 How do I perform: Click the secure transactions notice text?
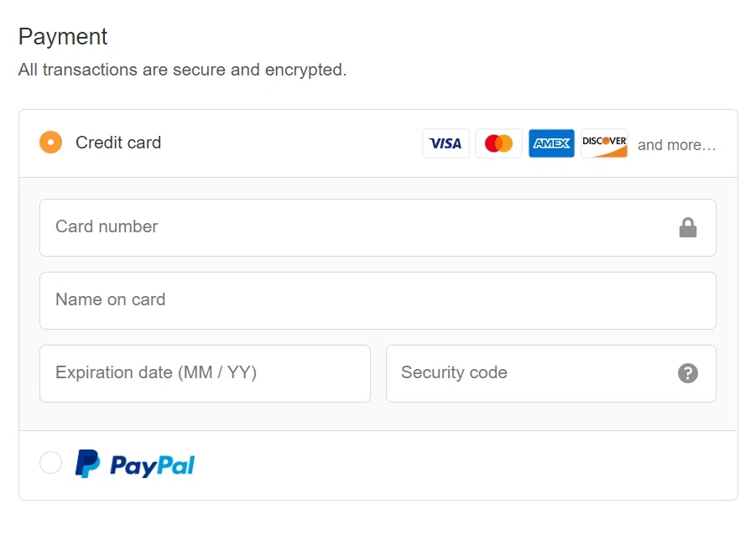pyautogui.click(x=184, y=70)
